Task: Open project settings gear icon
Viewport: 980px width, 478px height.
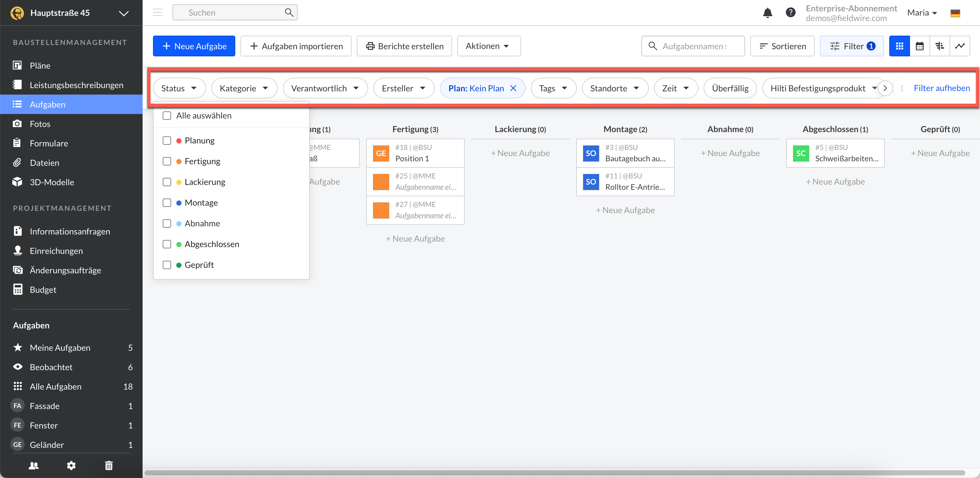Action: tap(71, 465)
